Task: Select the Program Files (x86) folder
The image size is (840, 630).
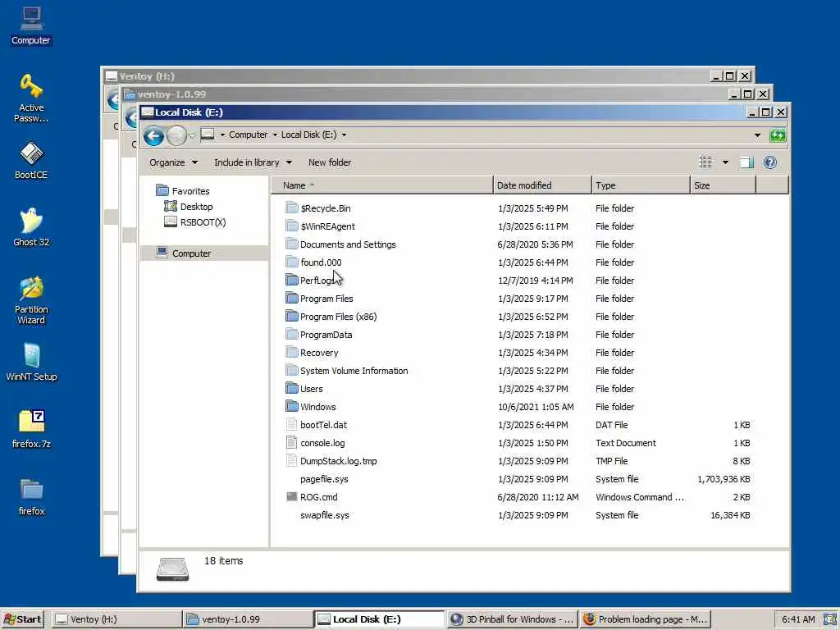Action: tap(338, 317)
